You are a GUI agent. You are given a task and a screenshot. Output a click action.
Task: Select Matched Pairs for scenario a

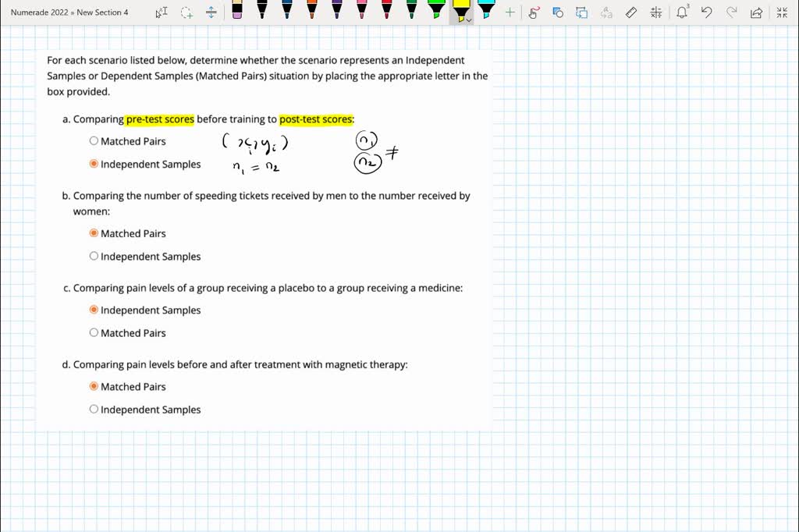click(x=94, y=141)
